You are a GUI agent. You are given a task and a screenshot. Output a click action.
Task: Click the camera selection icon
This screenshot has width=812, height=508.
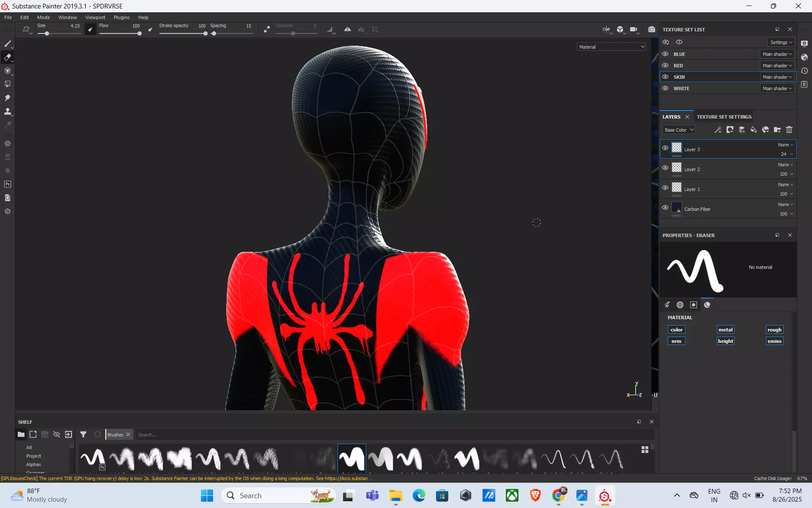click(634, 30)
